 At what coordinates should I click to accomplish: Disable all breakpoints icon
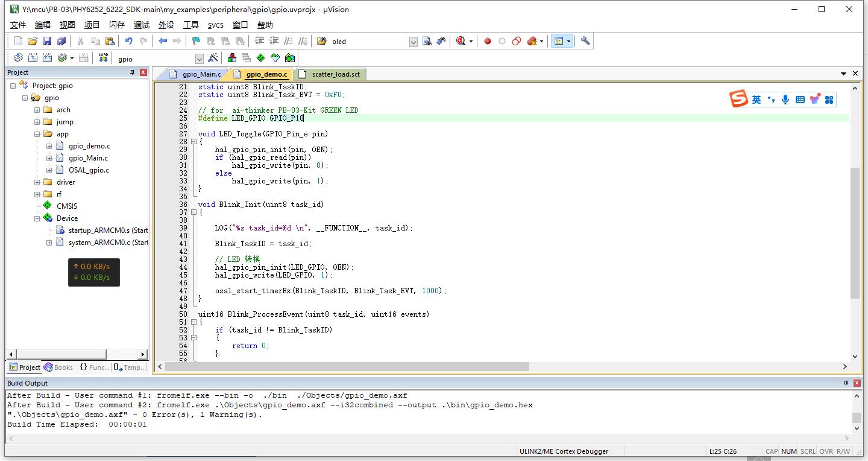tap(517, 41)
